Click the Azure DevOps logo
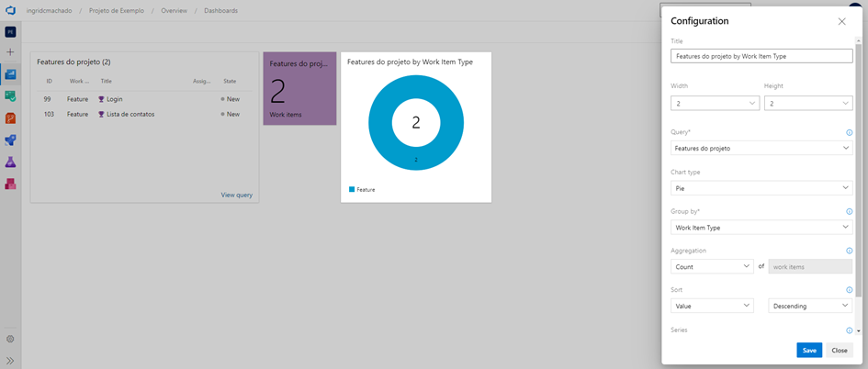The width and height of the screenshot is (868, 369). click(11, 11)
